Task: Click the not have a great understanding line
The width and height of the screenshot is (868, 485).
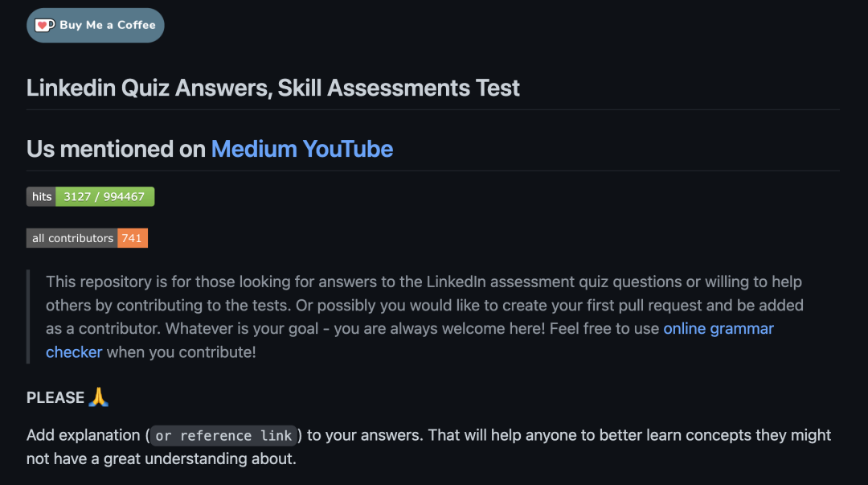Action: pos(162,459)
